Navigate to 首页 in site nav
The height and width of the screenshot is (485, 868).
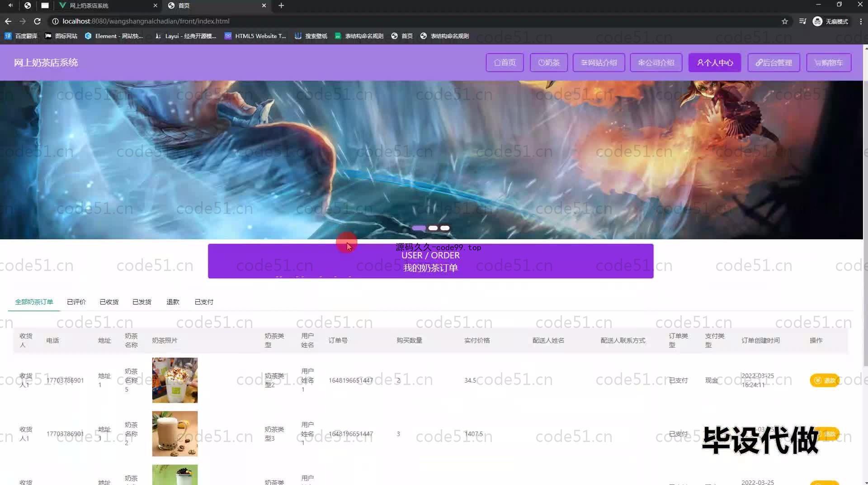click(505, 62)
